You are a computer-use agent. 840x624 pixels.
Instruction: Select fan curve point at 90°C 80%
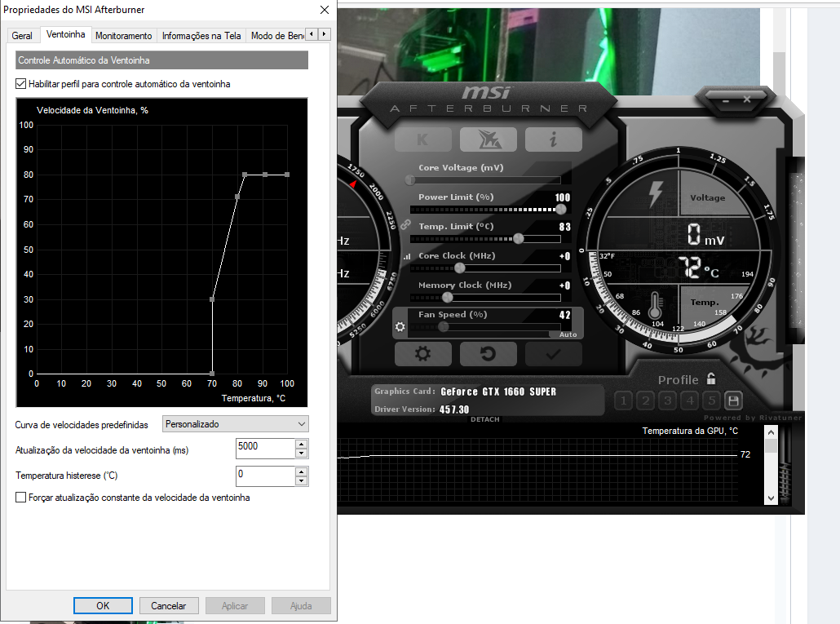[265, 175]
